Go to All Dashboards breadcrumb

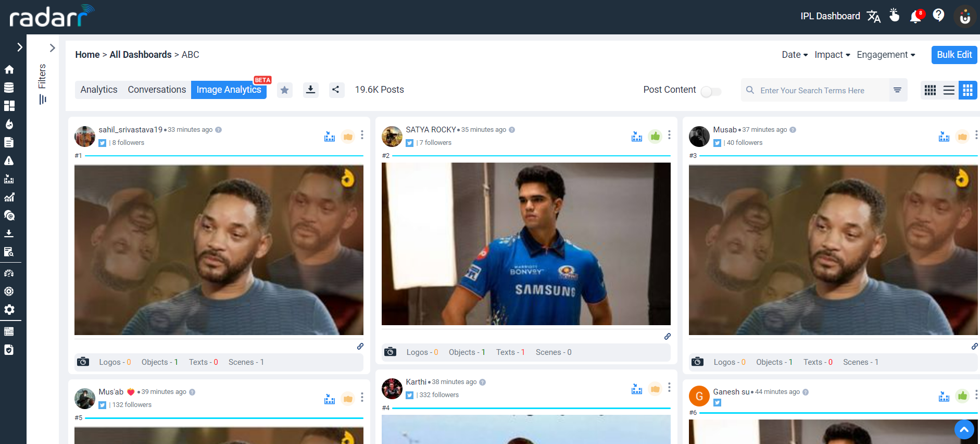pyautogui.click(x=141, y=55)
